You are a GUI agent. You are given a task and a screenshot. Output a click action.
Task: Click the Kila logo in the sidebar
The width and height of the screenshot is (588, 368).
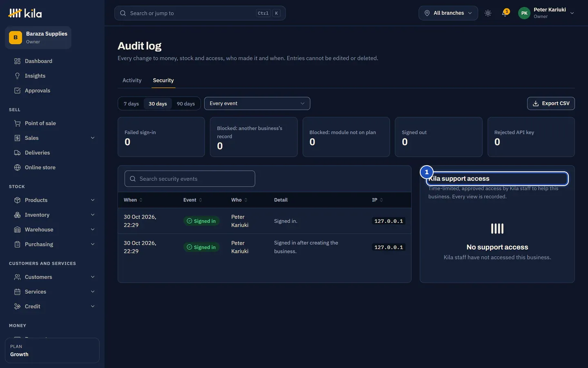click(x=25, y=13)
